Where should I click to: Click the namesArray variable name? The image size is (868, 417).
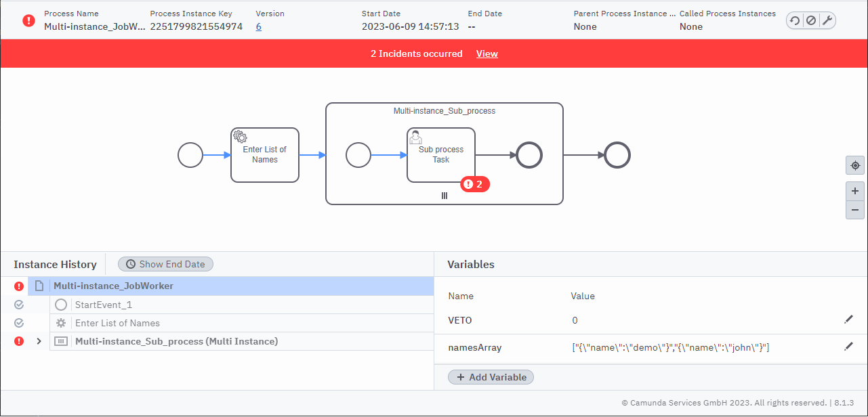click(475, 347)
